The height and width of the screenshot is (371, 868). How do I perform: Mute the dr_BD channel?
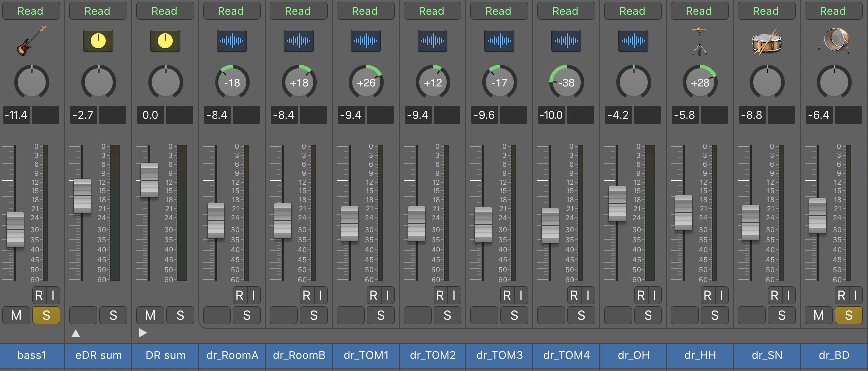tap(819, 315)
